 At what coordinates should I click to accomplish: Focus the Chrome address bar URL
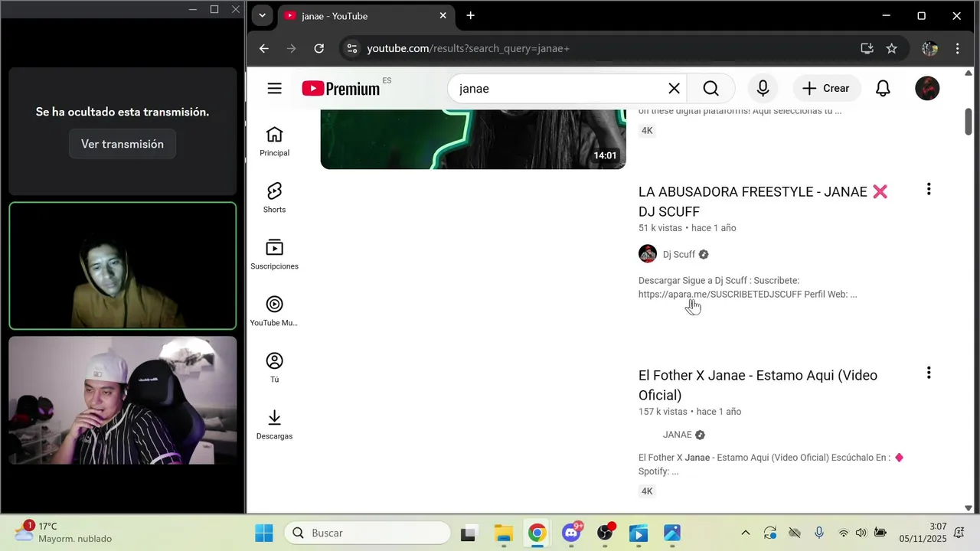point(468,48)
